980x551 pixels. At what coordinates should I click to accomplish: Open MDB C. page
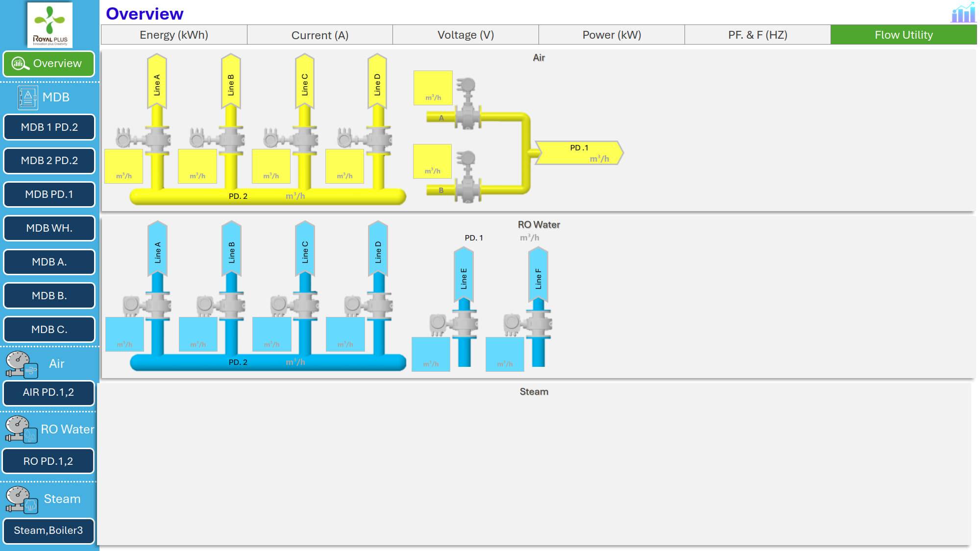(x=49, y=330)
